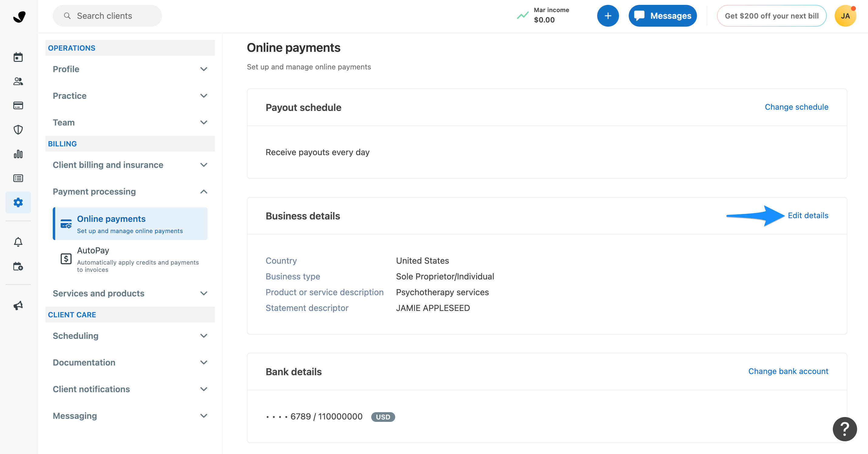
Task: Click the Scheduling settings label
Action: click(x=76, y=336)
